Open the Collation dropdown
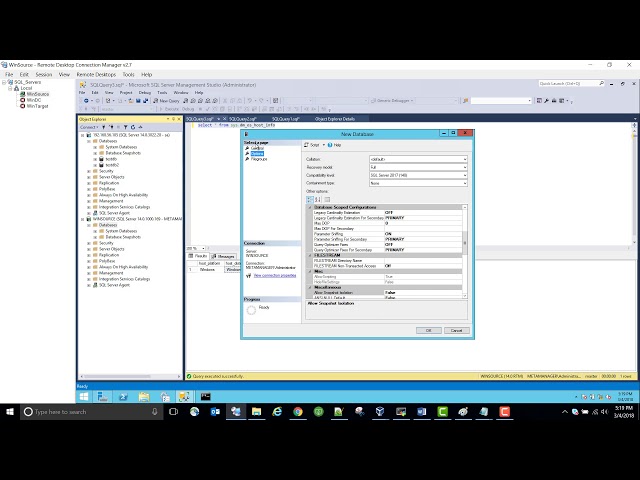Viewport: 640px width, 480px height. click(x=464, y=159)
